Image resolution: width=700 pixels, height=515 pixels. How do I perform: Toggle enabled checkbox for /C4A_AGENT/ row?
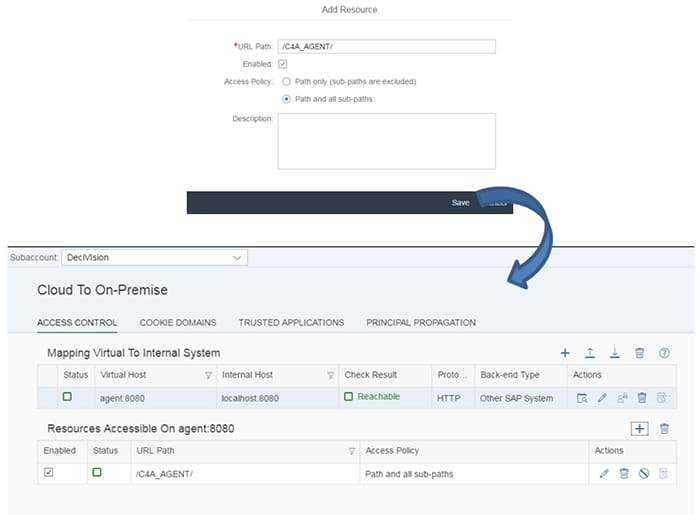click(49, 472)
